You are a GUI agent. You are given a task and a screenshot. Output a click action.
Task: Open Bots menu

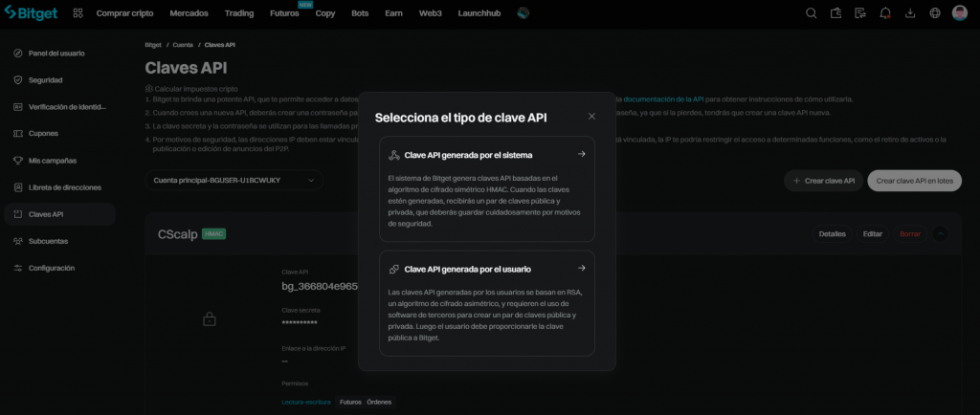pos(360,13)
